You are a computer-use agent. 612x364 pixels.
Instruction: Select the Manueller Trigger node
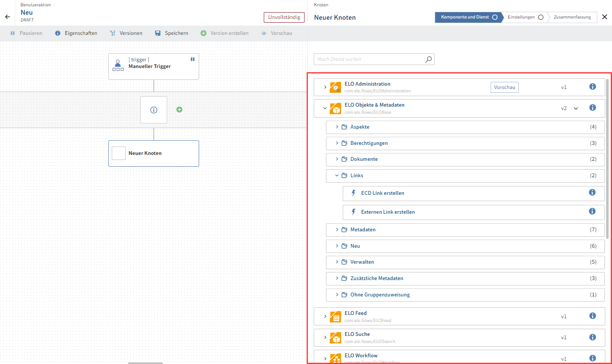(x=154, y=66)
